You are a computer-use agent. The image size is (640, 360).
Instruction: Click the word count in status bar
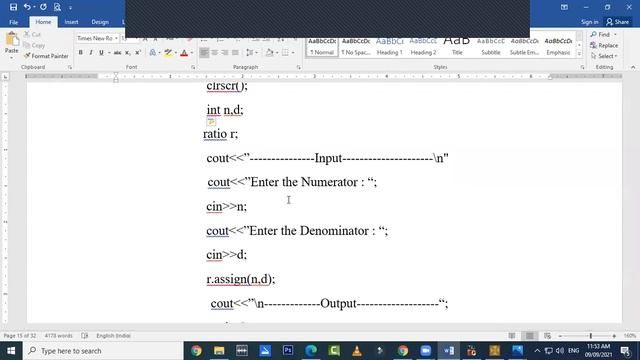(x=58, y=336)
